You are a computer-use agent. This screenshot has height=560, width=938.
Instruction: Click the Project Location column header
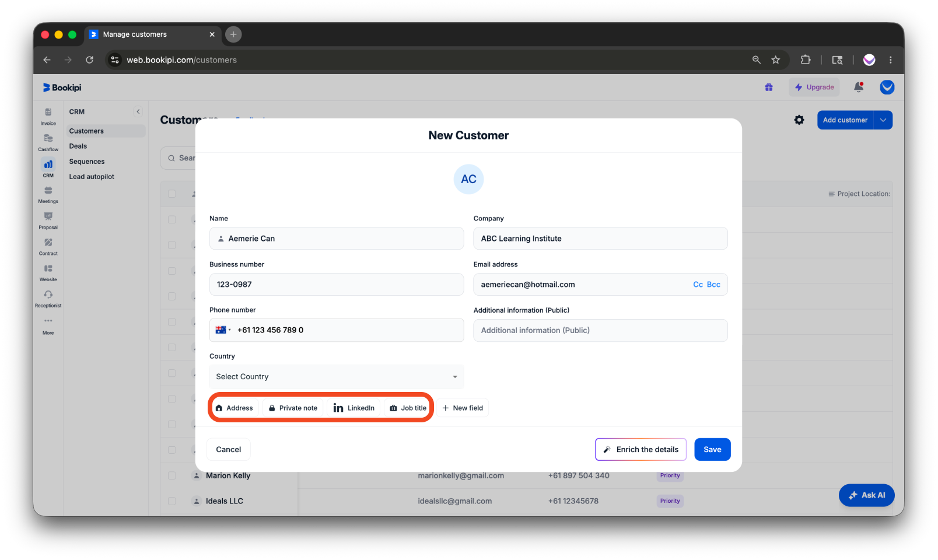(859, 194)
